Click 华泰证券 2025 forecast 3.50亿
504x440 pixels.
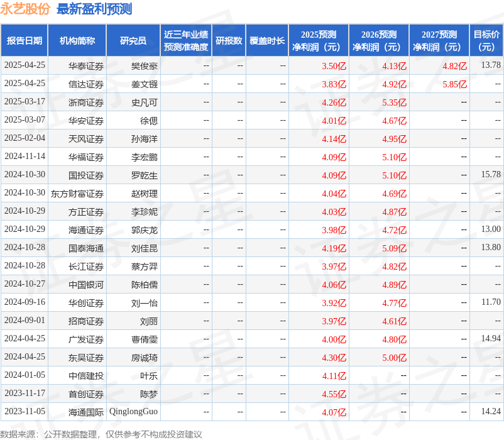pos(334,66)
